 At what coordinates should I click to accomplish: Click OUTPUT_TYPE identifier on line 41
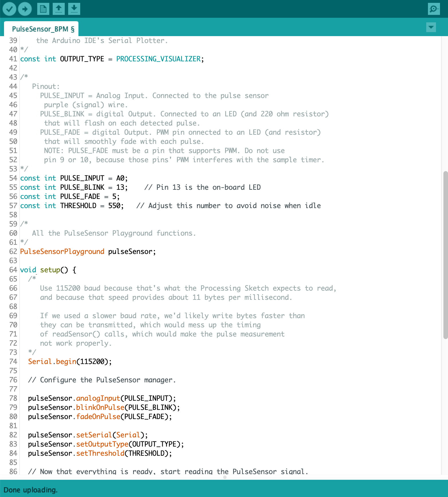pyautogui.click(x=82, y=59)
